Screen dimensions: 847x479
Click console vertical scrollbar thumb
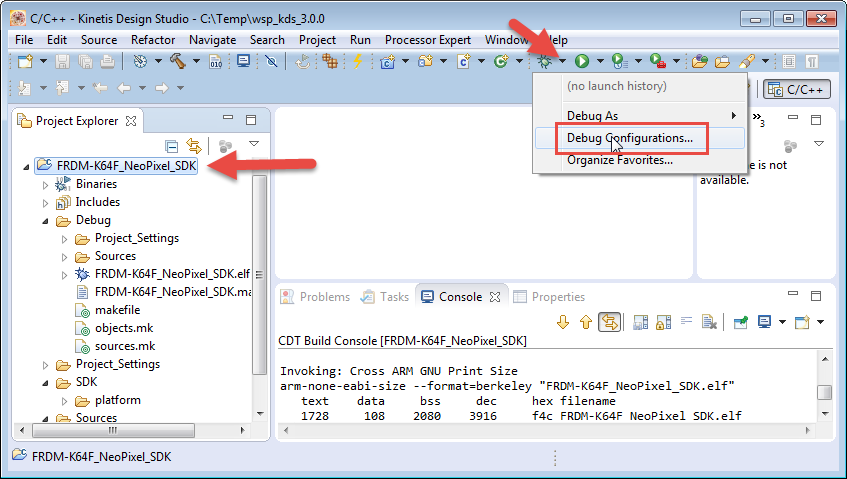pyautogui.click(x=823, y=391)
